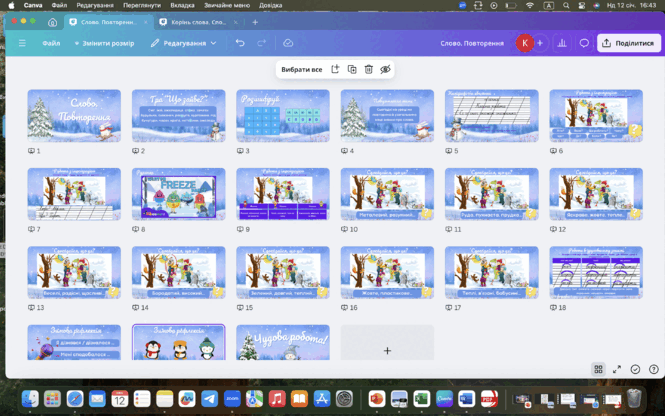
Task: Open the comments speech bubble icon
Action: [x=584, y=43]
